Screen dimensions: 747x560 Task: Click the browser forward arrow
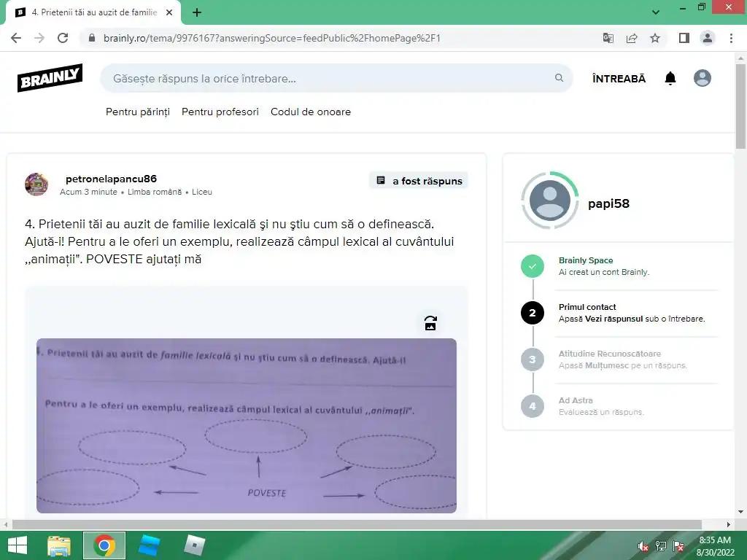pos(39,38)
